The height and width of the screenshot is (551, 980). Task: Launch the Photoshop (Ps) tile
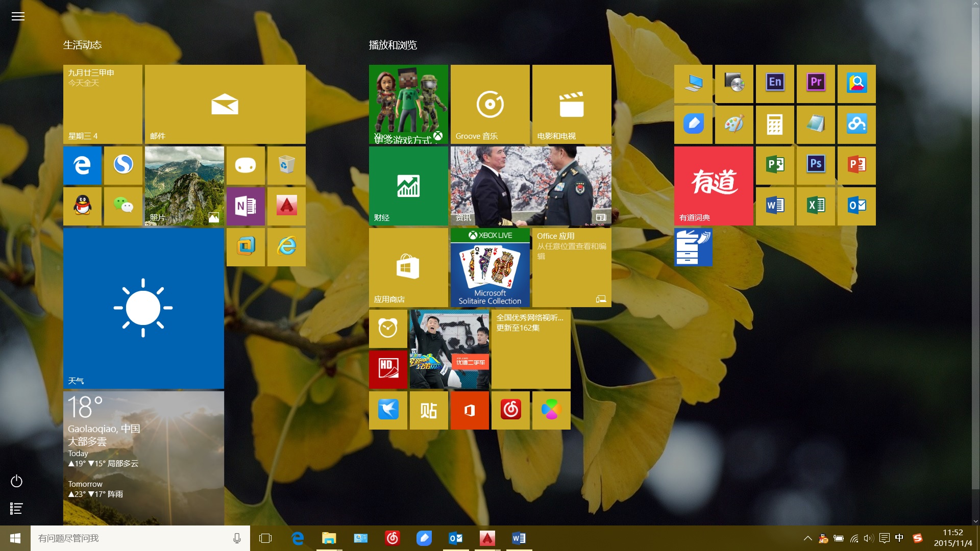coord(816,165)
